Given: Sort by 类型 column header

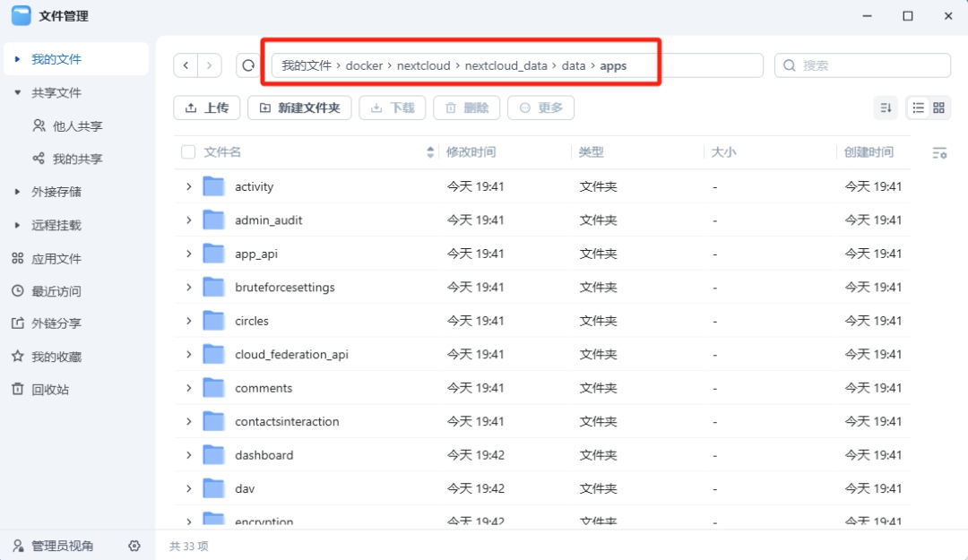Looking at the screenshot, I should coord(591,152).
